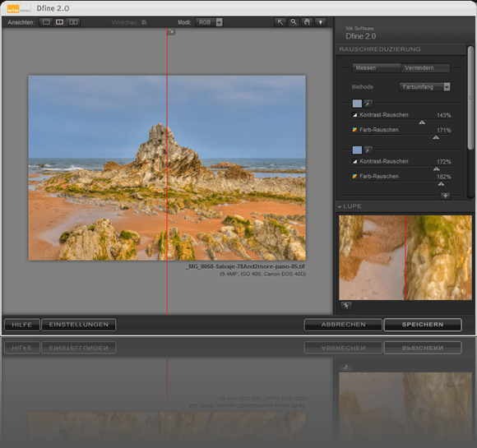Click the first Farb-Rauschen icon
The image size is (477, 448).
pos(354,130)
